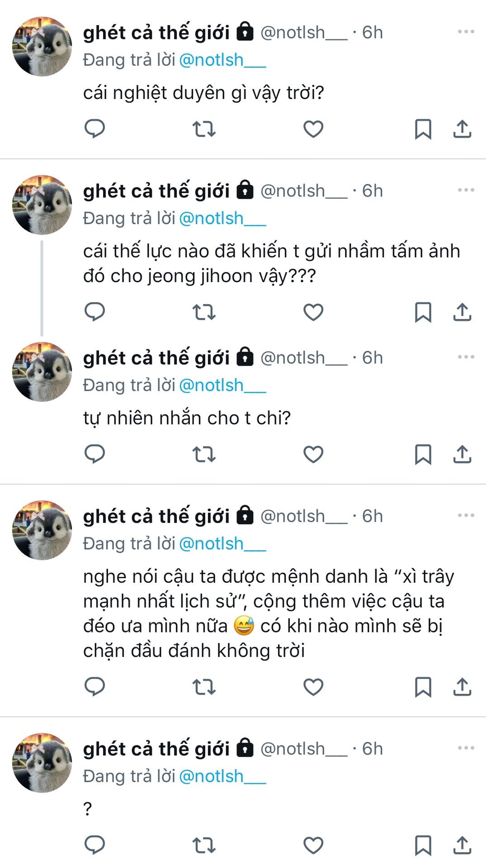Open the @notlsh__ mention link in the first tweet
486x868 pixels.
pos(222,60)
